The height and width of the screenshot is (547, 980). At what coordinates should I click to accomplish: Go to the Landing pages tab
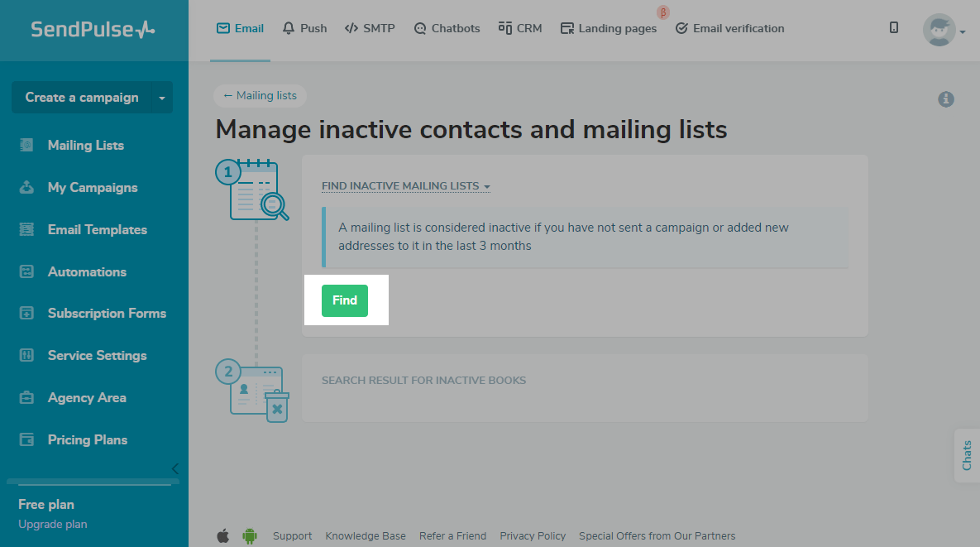coord(609,28)
